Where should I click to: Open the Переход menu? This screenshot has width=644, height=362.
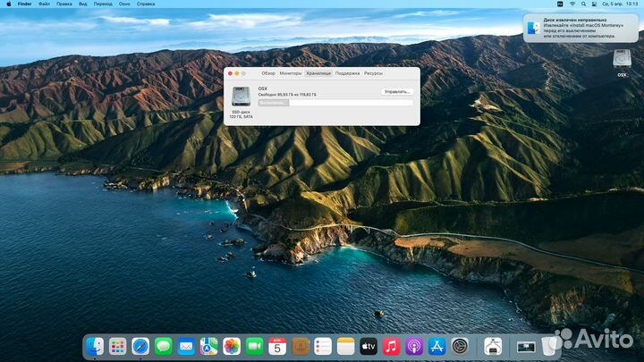pyautogui.click(x=103, y=4)
